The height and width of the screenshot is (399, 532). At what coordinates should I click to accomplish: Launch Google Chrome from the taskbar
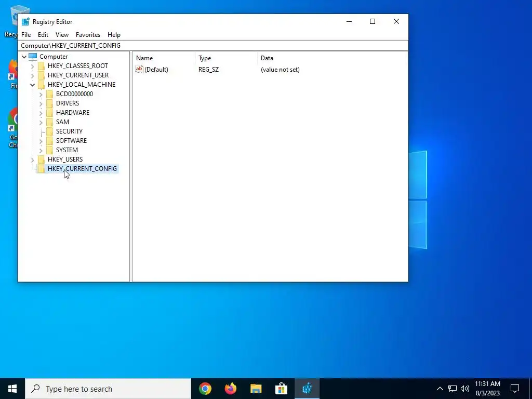[205, 389]
